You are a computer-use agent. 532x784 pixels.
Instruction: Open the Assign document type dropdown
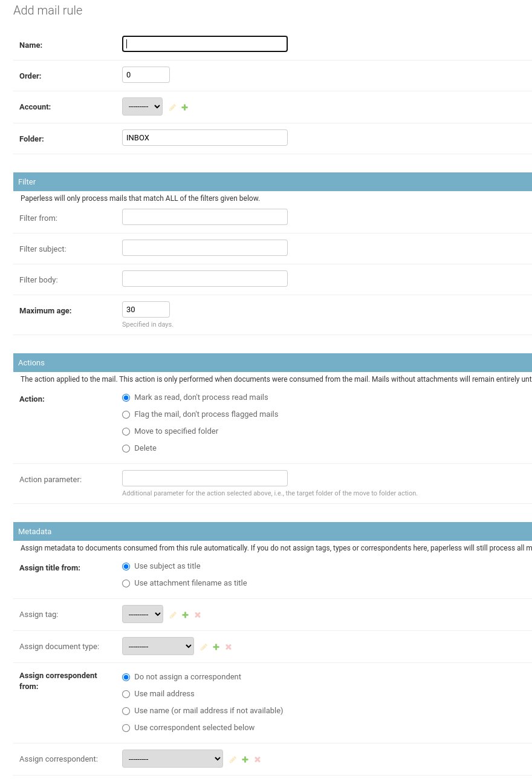click(x=158, y=646)
